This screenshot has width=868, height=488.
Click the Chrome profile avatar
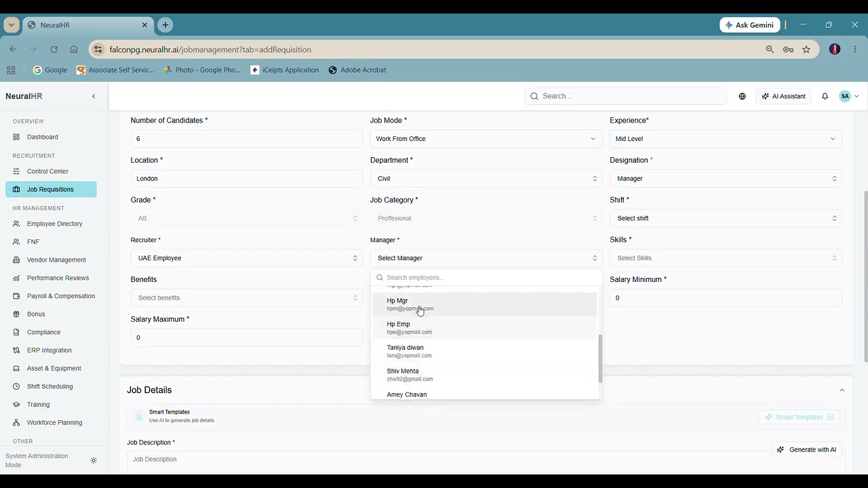[x=835, y=49]
